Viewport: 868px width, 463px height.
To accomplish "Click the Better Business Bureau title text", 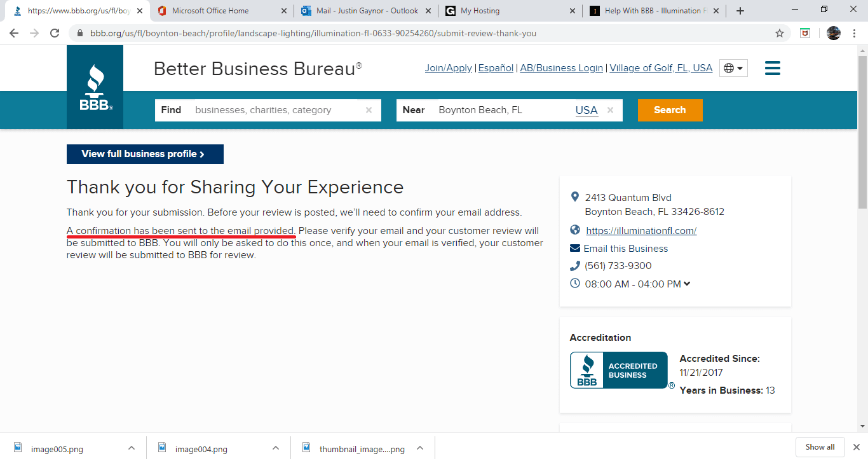I will tap(258, 69).
